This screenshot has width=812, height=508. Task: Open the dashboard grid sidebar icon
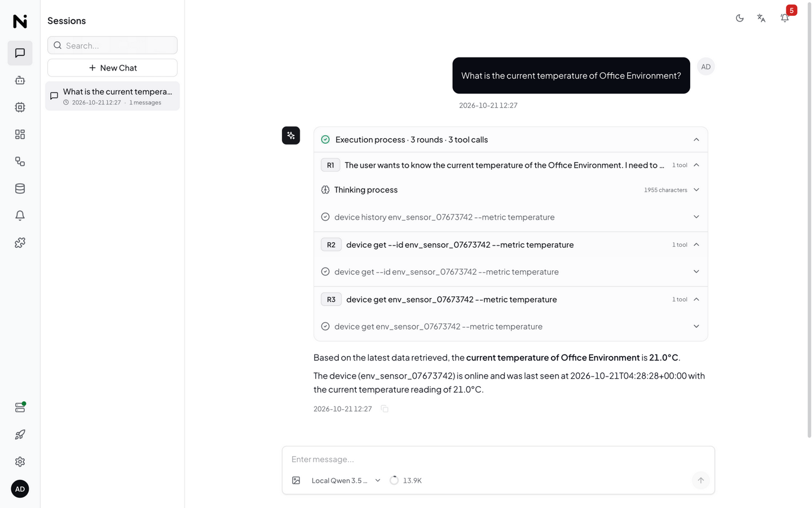pyautogui.click(x=20, y=134)
